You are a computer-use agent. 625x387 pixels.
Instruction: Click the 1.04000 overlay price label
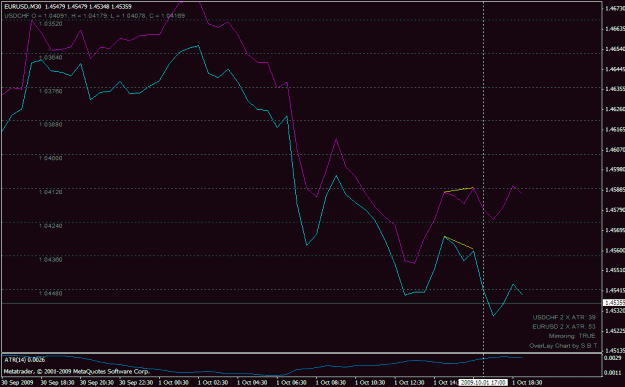click(51, 158)
